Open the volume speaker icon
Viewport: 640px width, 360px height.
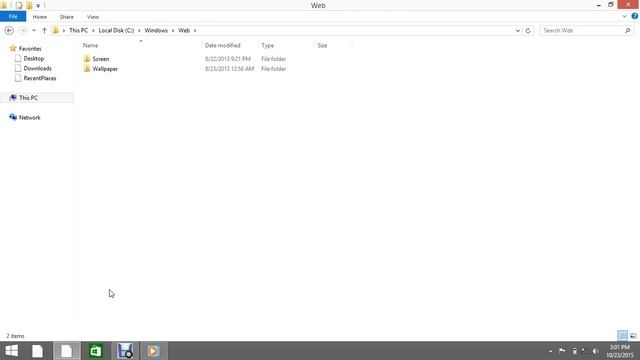click(x=596, y=351)
